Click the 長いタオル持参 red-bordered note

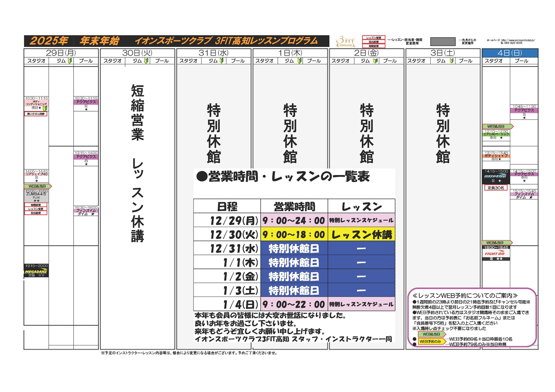click(36, 114)
